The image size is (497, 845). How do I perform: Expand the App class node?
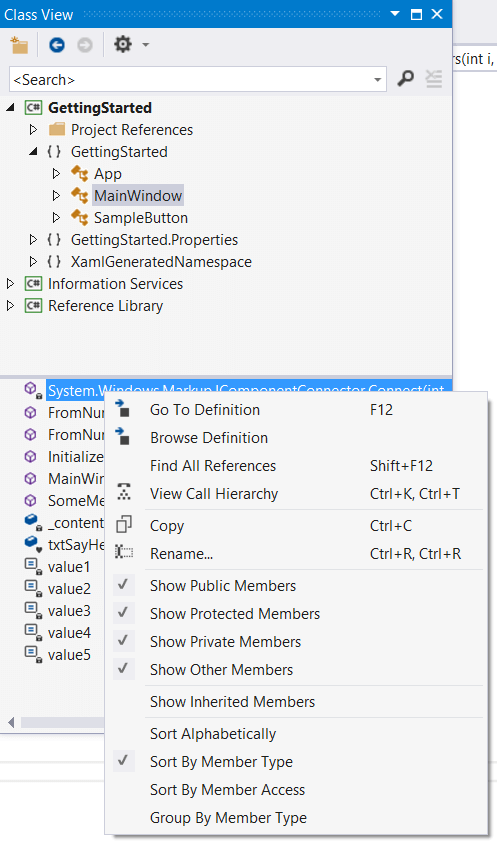pos(56,174)
